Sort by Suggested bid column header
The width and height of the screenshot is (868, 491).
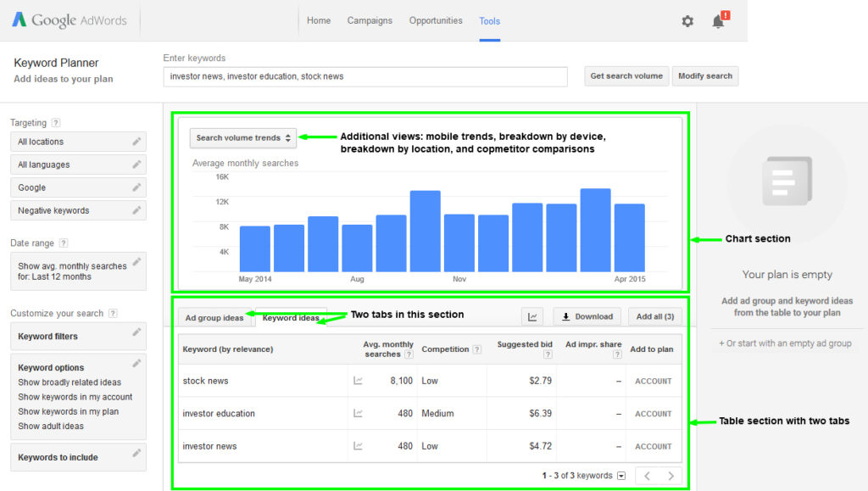click(525, 344)
